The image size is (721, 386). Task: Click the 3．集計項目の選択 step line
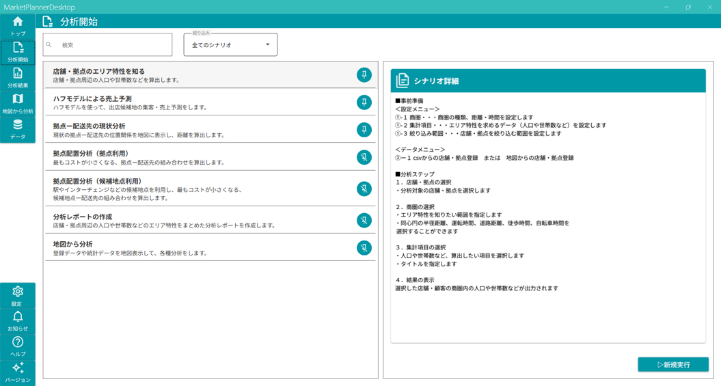coord(420,247)
